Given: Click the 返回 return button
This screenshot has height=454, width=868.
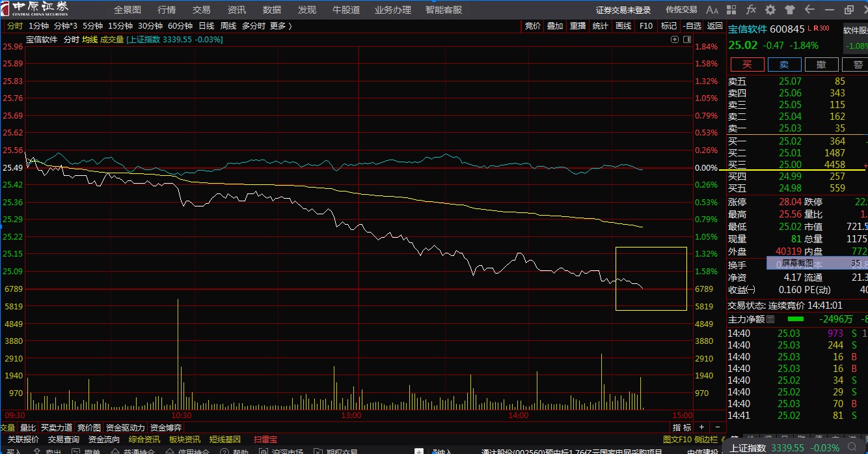Looking at the screenshot, I should point(715,26).
